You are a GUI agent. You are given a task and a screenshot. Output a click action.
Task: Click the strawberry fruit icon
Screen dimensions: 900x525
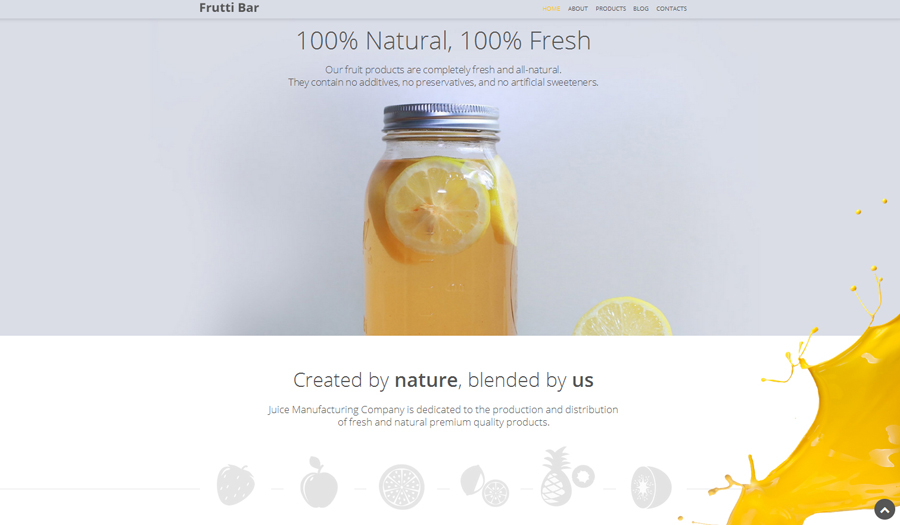point(235,485)
